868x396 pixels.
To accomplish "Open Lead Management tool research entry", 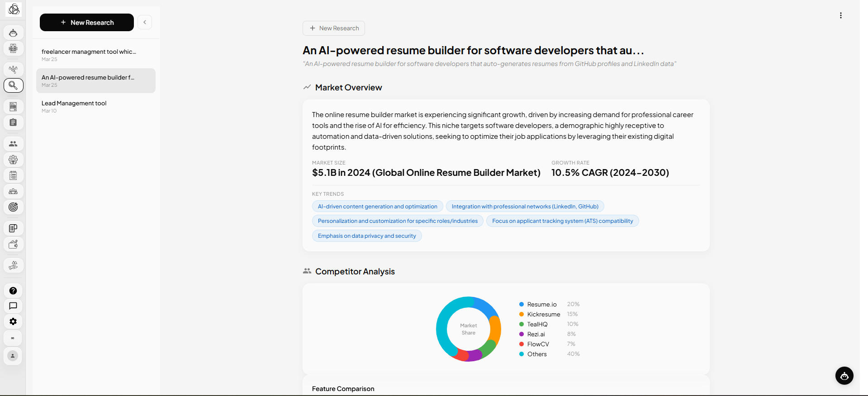I will (96, 107).
